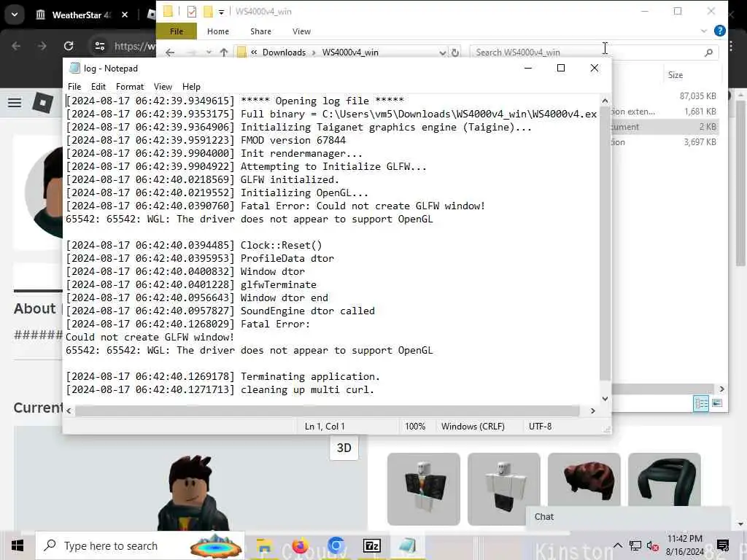Open Notepad File menu
Viewport: 747px width, 560px height.
(x=74, y=87)
